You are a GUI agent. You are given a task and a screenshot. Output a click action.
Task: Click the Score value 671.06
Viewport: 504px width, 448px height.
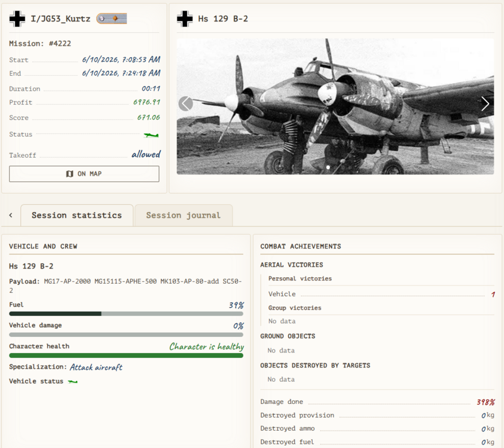coord(148,117)
